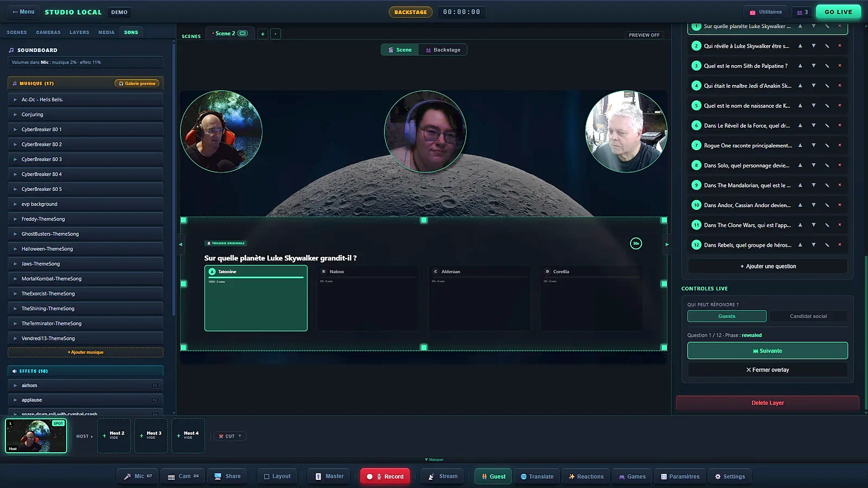
Task: Open the Layout options
Action: 277,476
